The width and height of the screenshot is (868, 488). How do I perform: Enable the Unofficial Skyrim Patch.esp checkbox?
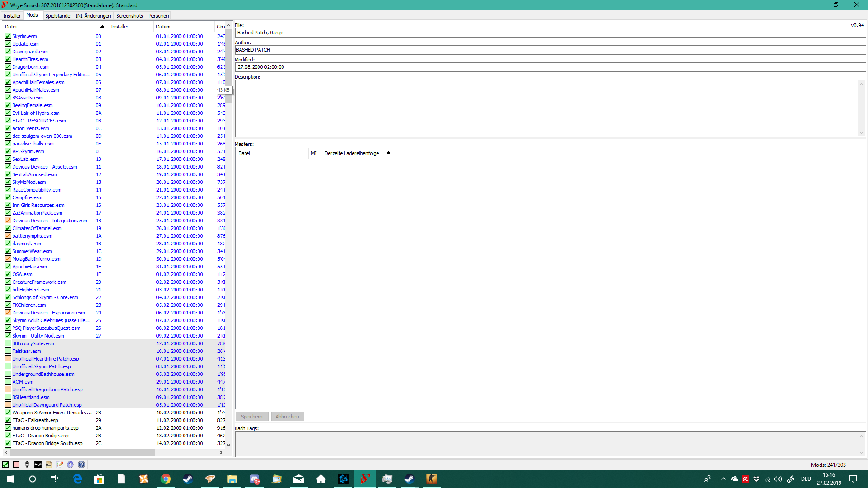point(8,366)
